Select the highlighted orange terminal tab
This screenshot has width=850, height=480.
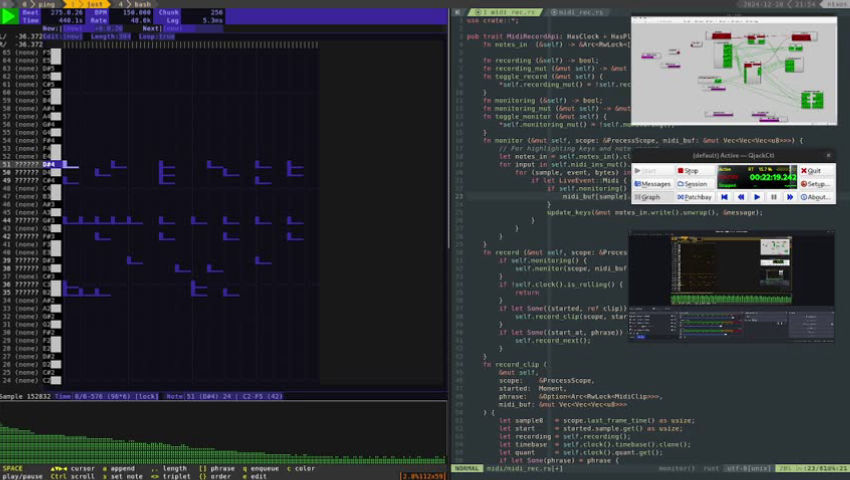point(89,4)
